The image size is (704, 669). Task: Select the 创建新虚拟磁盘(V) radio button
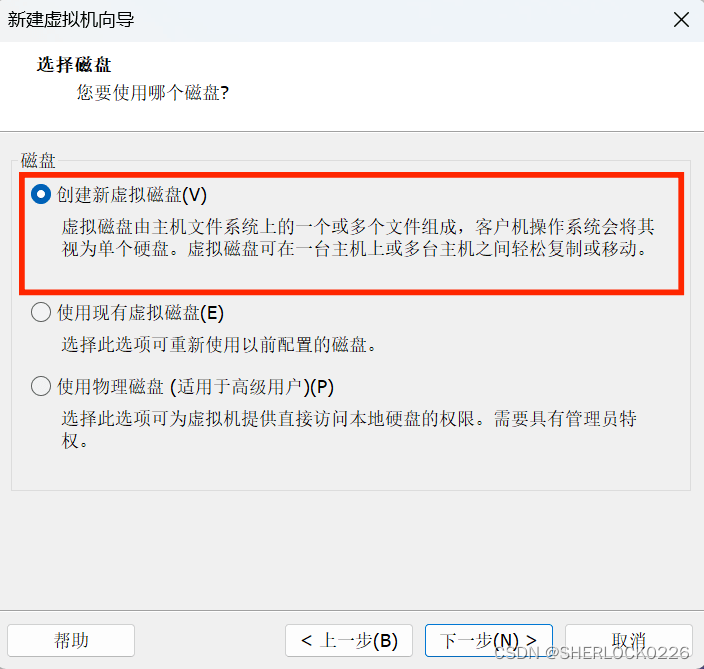point(41,194)
